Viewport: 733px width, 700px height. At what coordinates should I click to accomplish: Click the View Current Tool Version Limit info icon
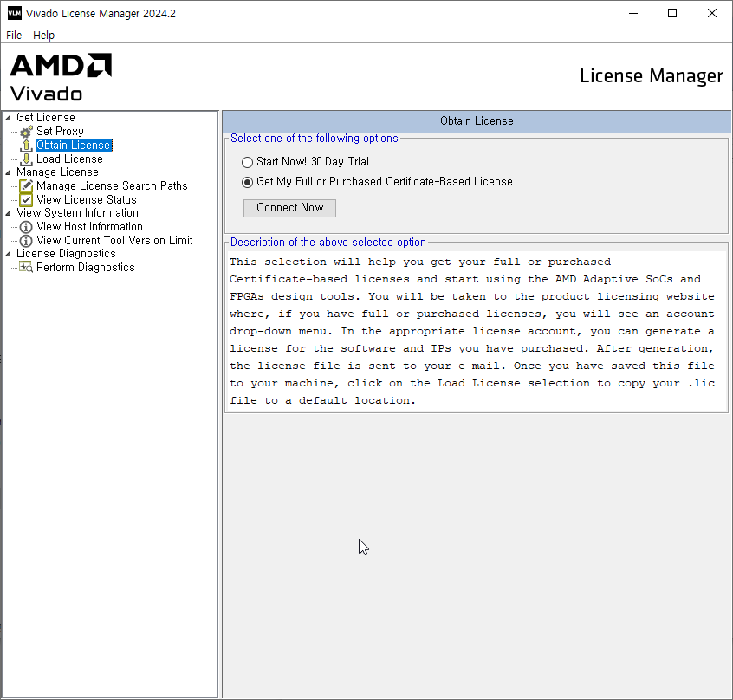click(x=26, y=241)
